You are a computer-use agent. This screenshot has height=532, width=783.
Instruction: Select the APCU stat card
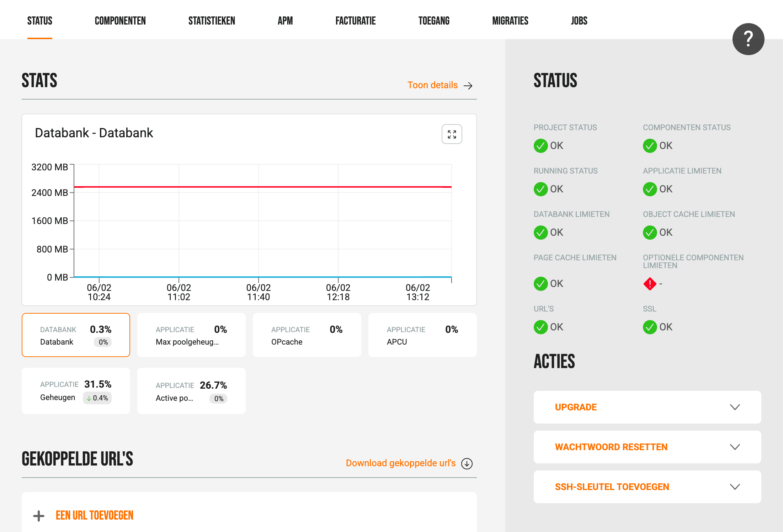[x=422, y=335]
